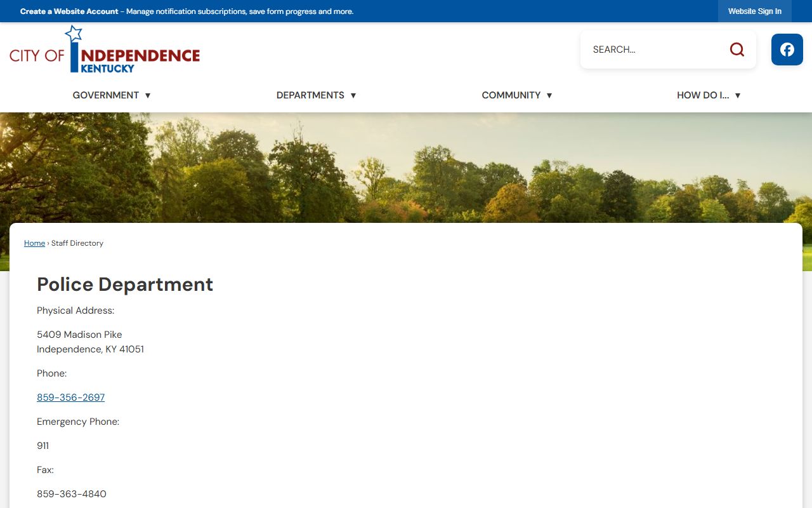812x508 pixels.
Task: Click the Website Sign In button
Action: point(754,11)
